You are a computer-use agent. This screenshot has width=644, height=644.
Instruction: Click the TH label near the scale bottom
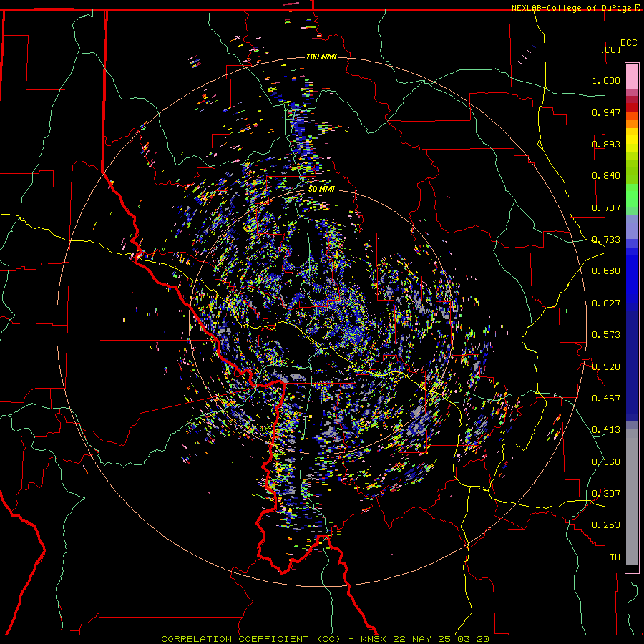[x=615, y=557]
